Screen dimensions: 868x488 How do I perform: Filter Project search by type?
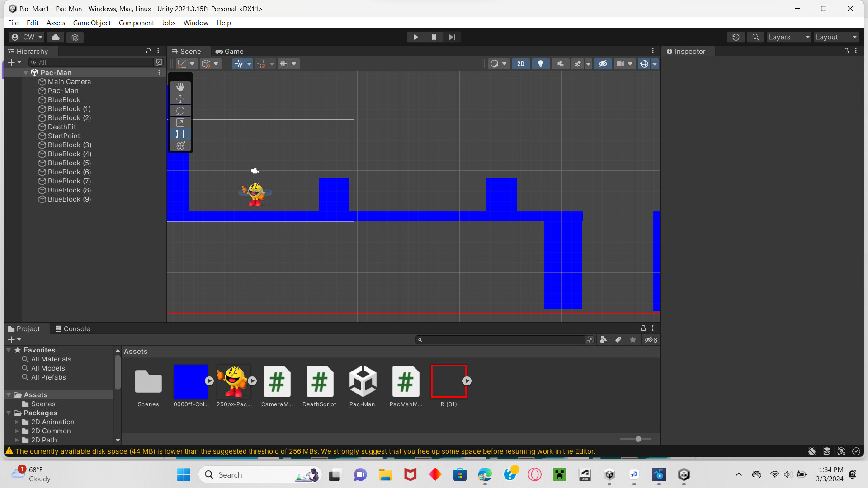pyautogui.click(x=603, y=340)
